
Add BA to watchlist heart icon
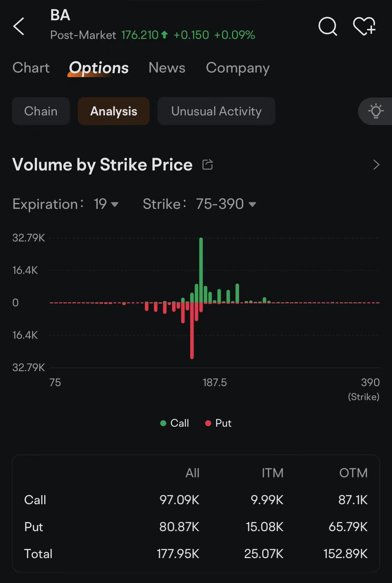[364, 26]
